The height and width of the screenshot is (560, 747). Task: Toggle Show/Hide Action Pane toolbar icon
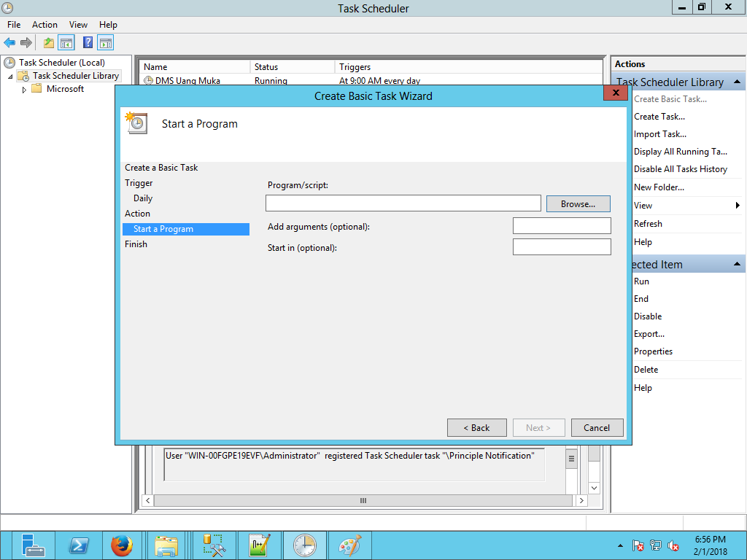pos(106,43)
